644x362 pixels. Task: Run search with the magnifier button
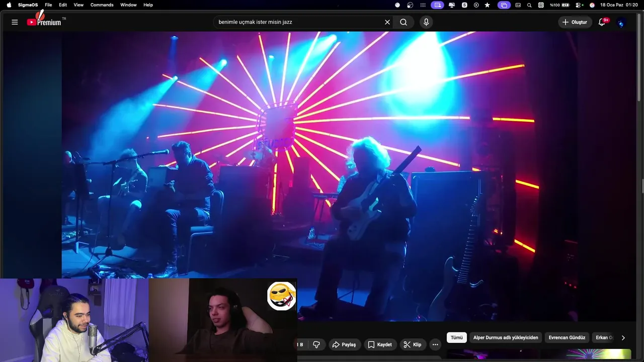click(x=404, y=22)
